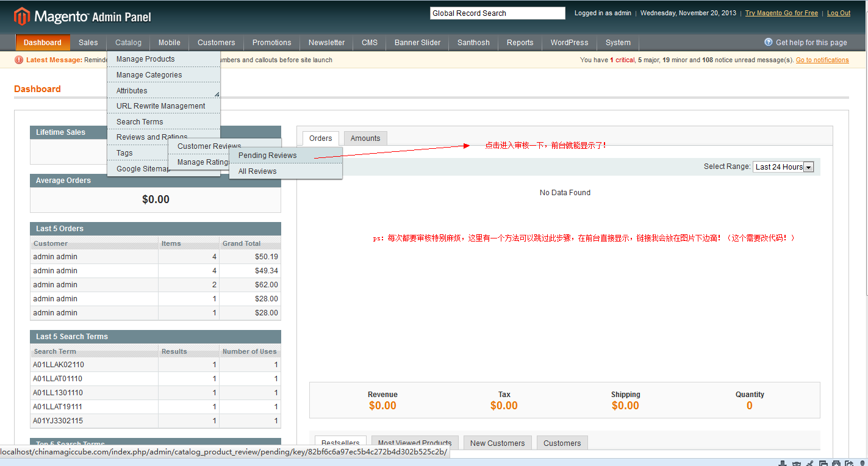The width and height of the screenshot is (868, 466).
Task: Switch to the Amounts tab
Action: (x=365, y=138)
